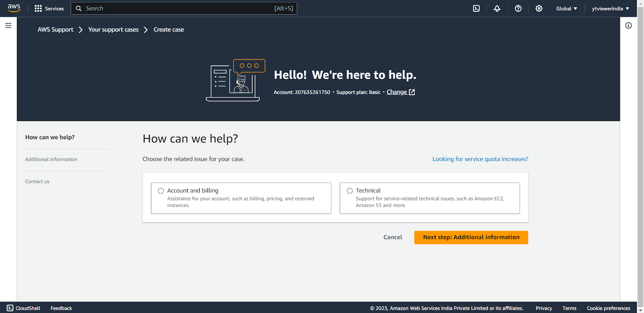Image resolution: width=644 pixels, height=313 pixels.
Task: Open the settings gear
Action: click(539, 8)
